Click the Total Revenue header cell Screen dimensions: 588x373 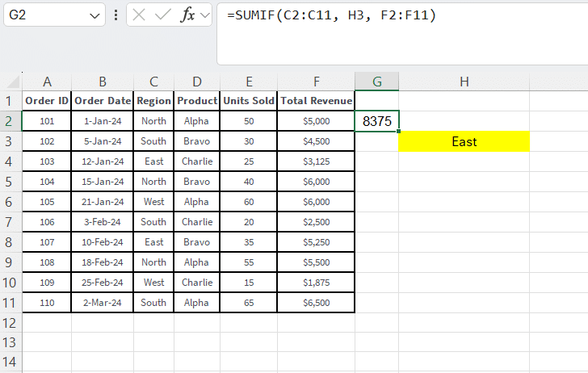click(x=317, y=101)
